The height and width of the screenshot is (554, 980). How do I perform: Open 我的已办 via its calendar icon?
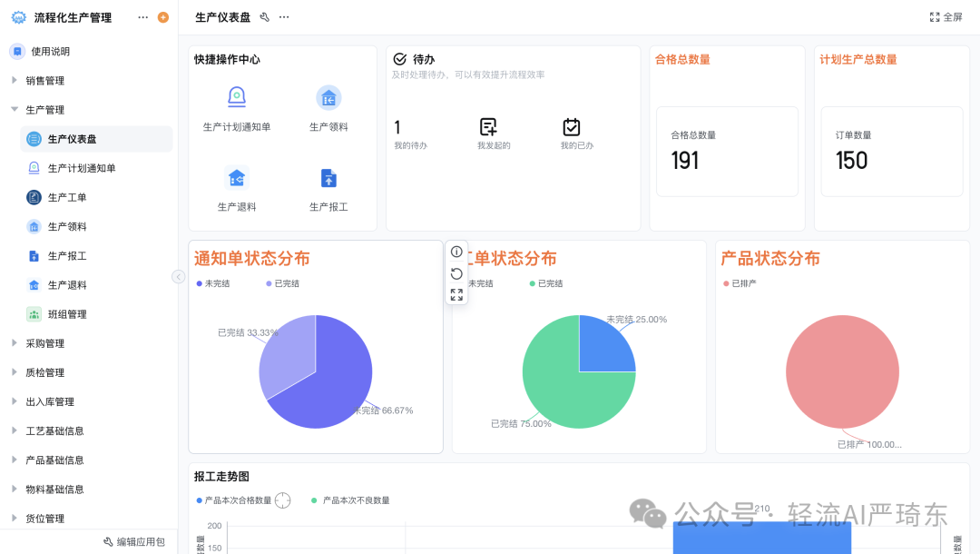[572, 128]
